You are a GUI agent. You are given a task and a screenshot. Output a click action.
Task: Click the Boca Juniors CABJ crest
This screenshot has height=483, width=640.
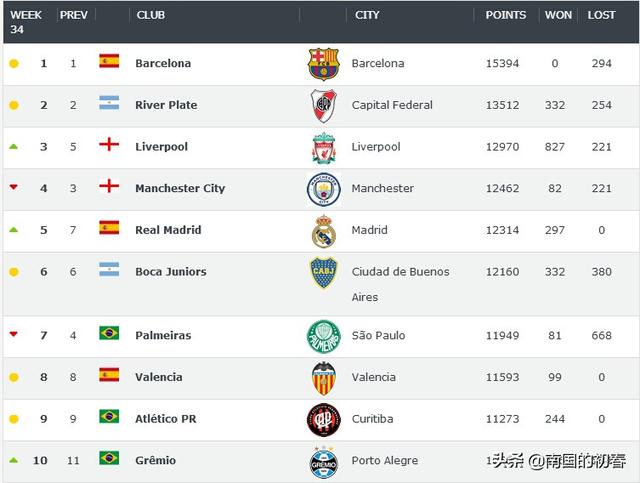pyautogui.click(x=324, y=272)
